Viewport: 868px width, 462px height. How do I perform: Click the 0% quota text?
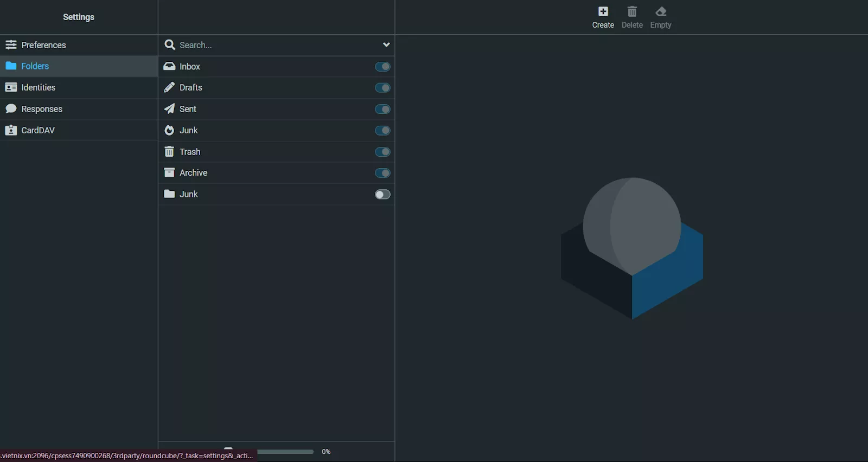click(326, 452)
